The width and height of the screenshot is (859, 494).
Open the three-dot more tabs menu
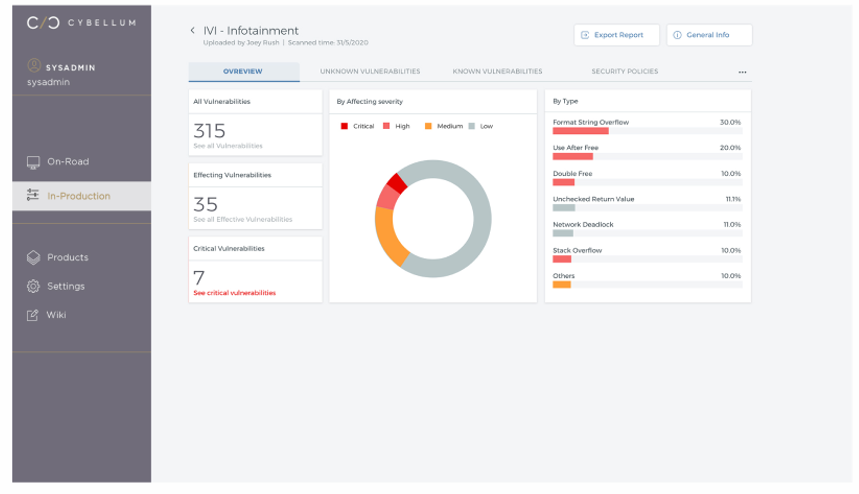(x=742, y=72)
